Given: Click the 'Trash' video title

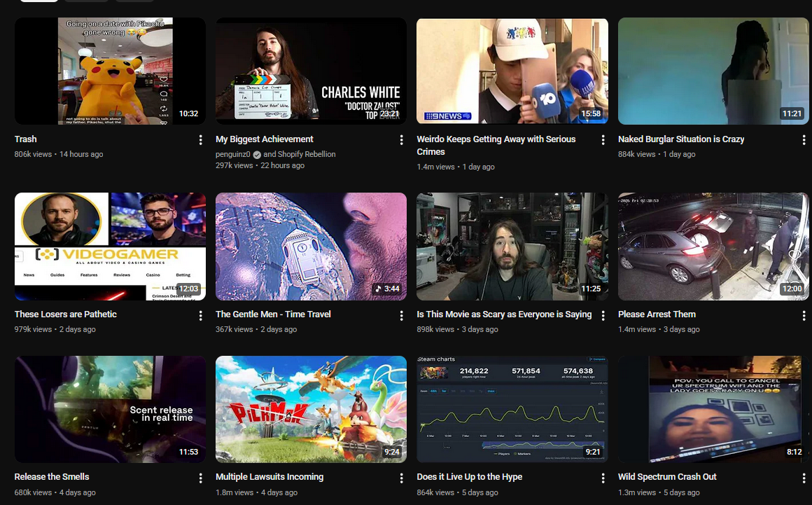Looking at the screenshot, I should coord(25,139).
